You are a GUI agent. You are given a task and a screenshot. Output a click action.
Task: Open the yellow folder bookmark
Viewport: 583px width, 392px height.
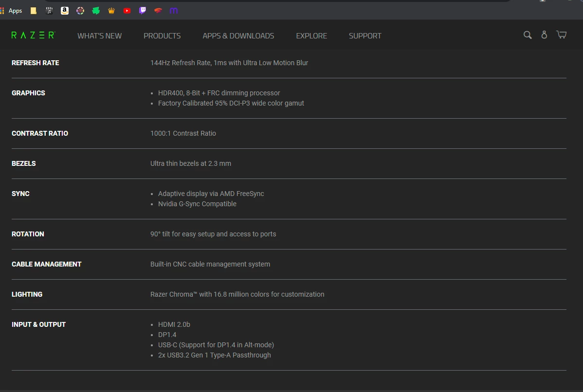(x=34, y=11)
